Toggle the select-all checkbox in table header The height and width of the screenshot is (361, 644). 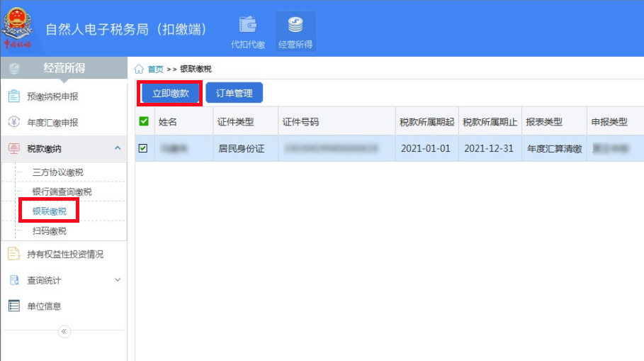tap(144, 121)
